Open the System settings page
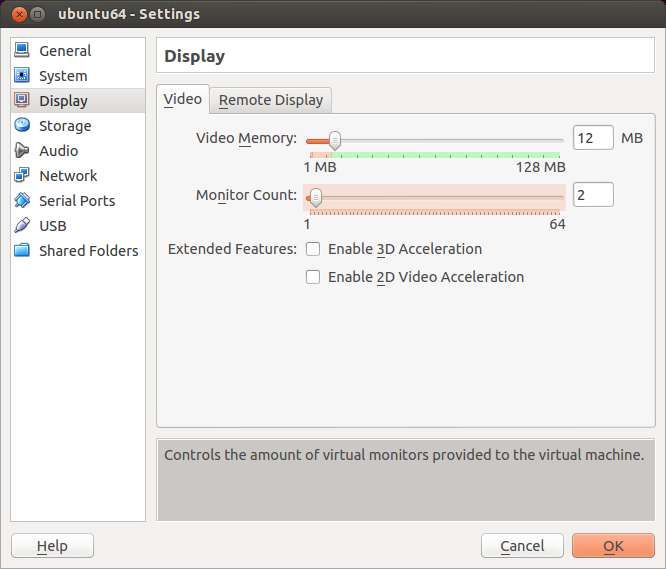The image size is (666, 569). click(x=78, y=76)
